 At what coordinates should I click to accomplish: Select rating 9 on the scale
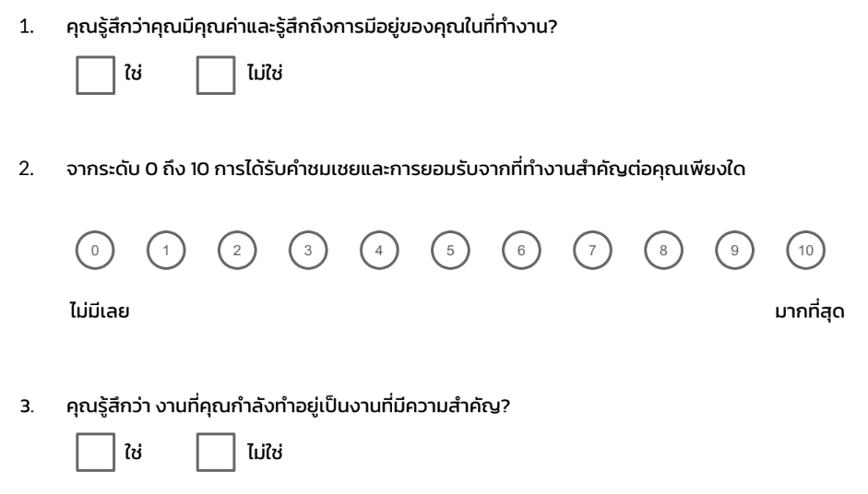(734, 250)
